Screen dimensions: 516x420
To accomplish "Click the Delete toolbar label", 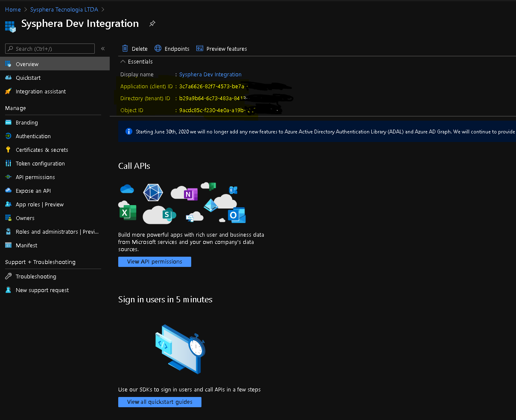I will [x=140, y=49].
